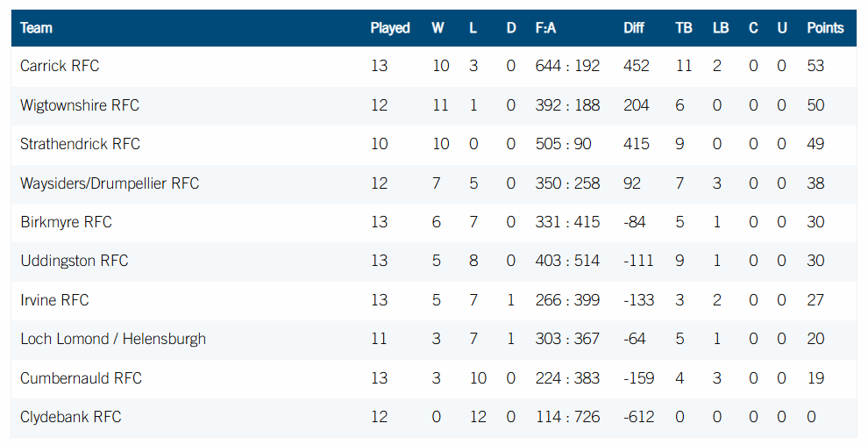Screen dimensions: 868x445
Task: Select Uddingston RFC in the table
Action: [75, 261]
